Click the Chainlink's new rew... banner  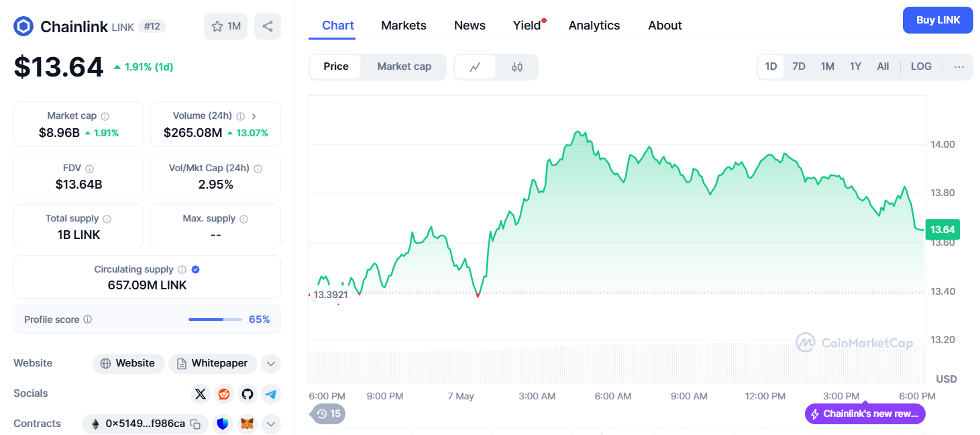pyautogui.click(x=865, y=414)
